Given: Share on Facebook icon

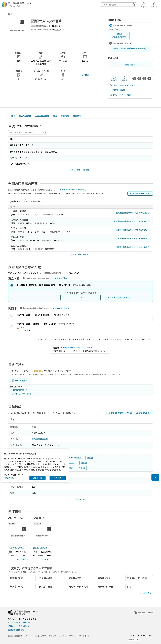Looking at the screenshot, I should point(139,79).
